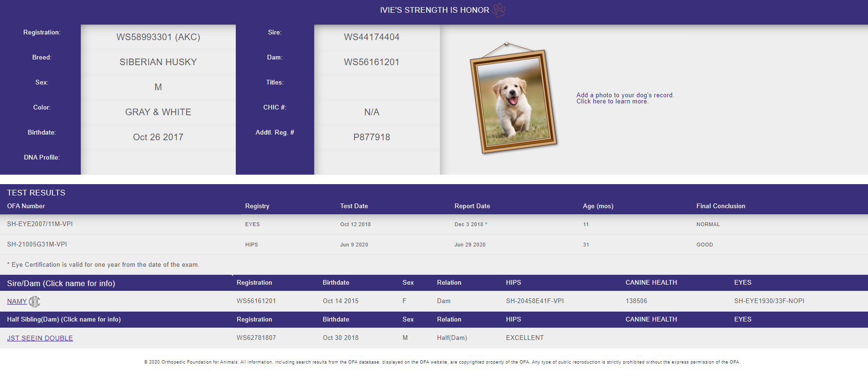The image size is (868, 381).
Task: Open JST SEEIN DOUBLE sibling link
Action: [x=40, y=338]
